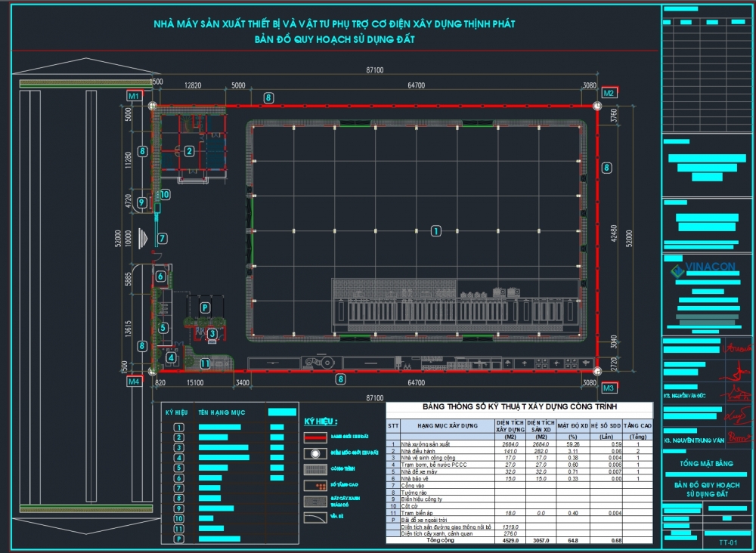The height and width of the screenshot is (553, 756).
Task: Select the numbered tag 1 in the main workshop
Action: pyautogui.click(x=435, y=230)
